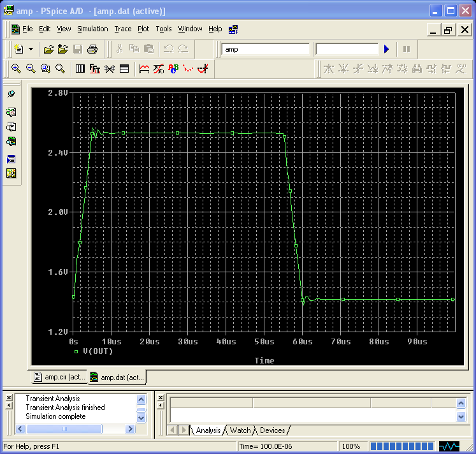Click the simulation progress bar
This screenshot has height=454, width=476.
402,446
